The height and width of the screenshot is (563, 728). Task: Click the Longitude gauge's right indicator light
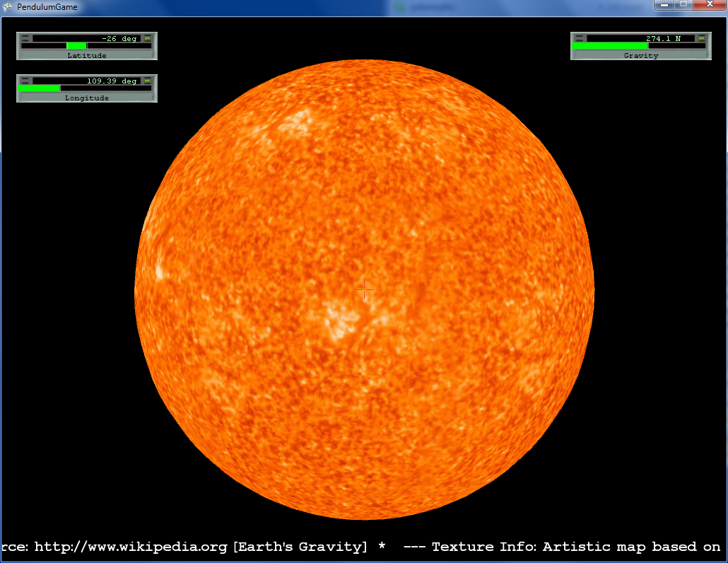[147, 81]
